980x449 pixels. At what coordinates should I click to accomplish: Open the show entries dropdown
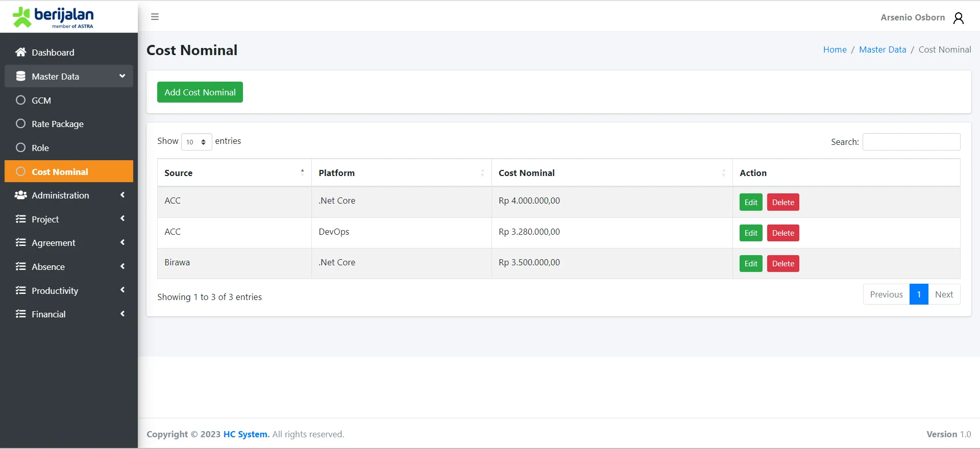(x=197, y=142)
